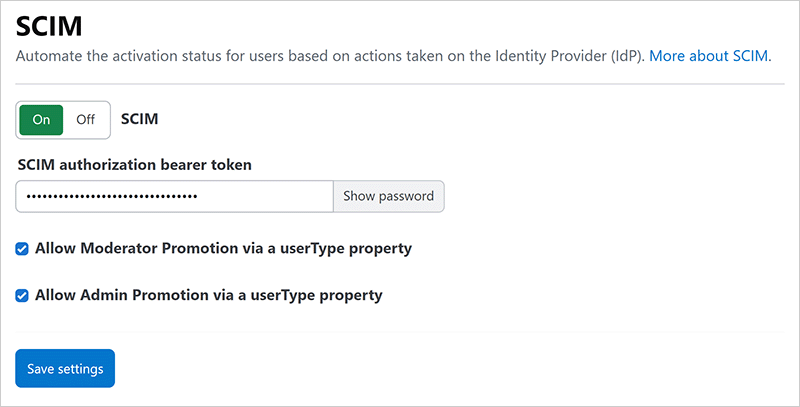800x407 pixels.
Task: Click the horizontal divider above Save settings
Action: tap(400, 331)
